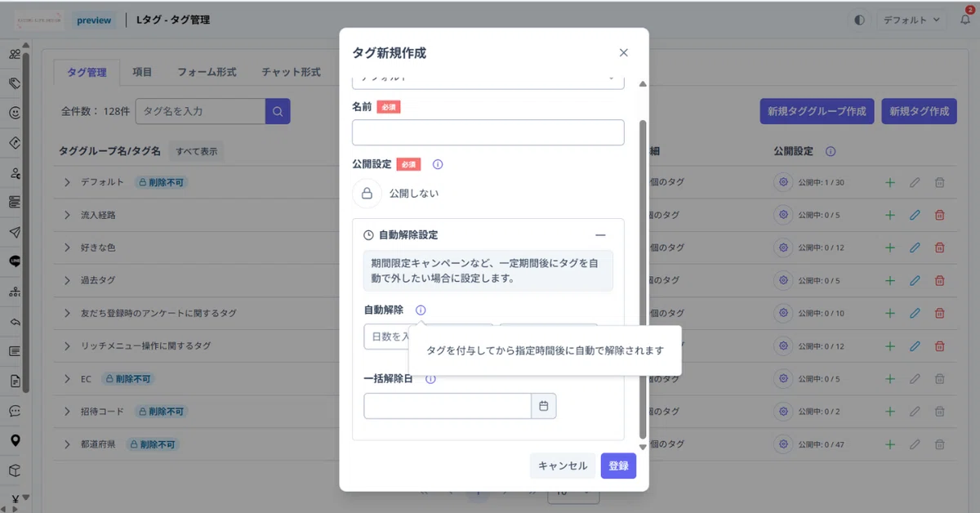Click the info icon next to 自動解除
Viewport: 980px width, 513px height.
[420, 310]
